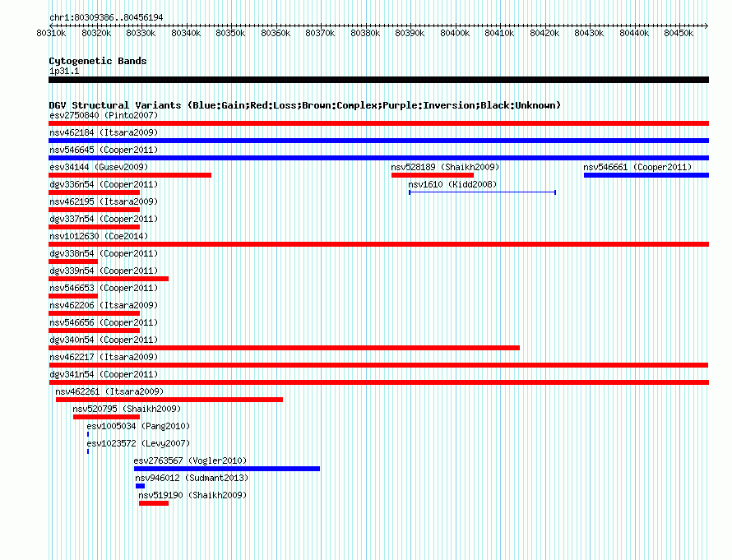Click the blue nsv462184 gain bar
The image size is (732, 560).
378,141
